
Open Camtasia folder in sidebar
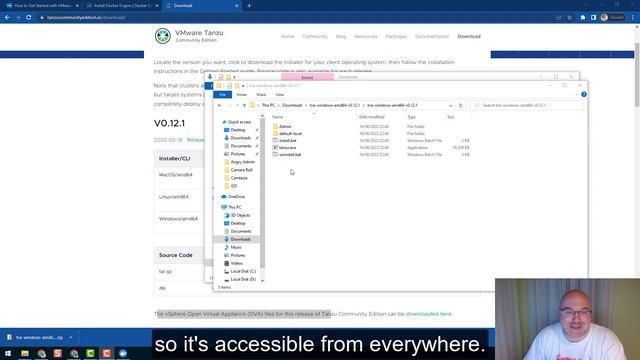pyautogui.click(x=239, y=178)
